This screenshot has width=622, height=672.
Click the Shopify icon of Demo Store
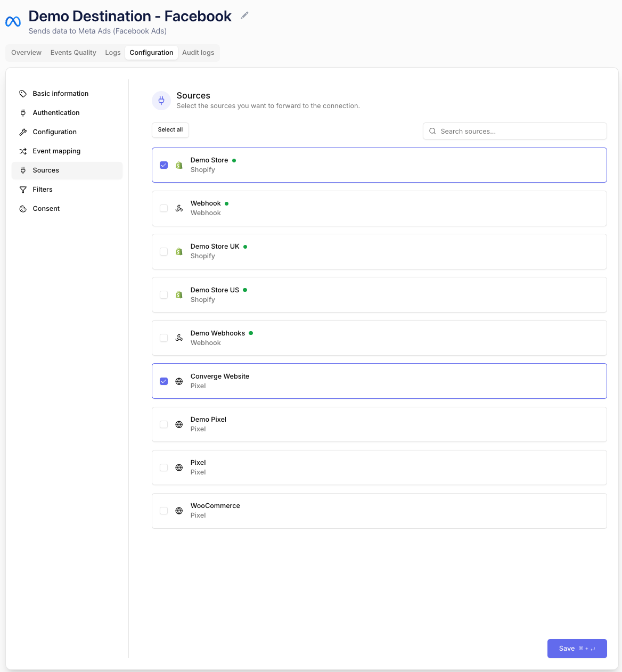tap(179, 165)
